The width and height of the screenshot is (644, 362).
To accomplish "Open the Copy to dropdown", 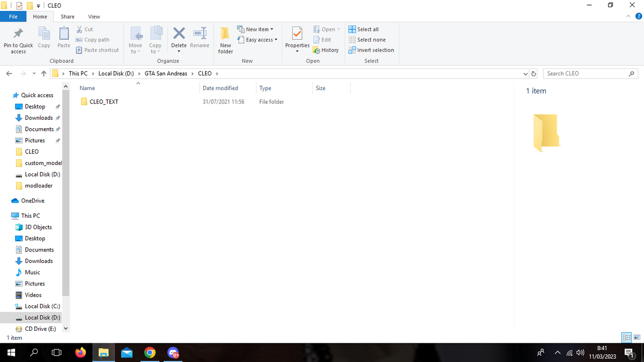I will tap(155, 40).
